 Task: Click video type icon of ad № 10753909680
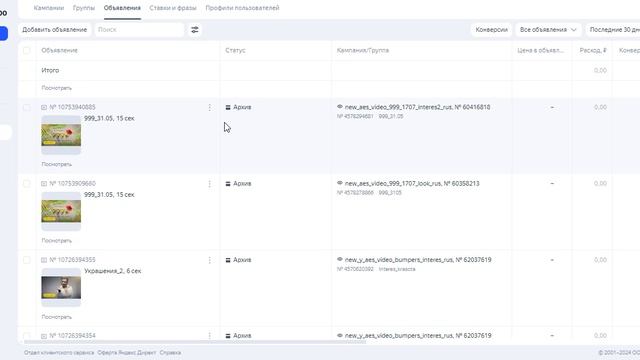click(x=44, y=184)
